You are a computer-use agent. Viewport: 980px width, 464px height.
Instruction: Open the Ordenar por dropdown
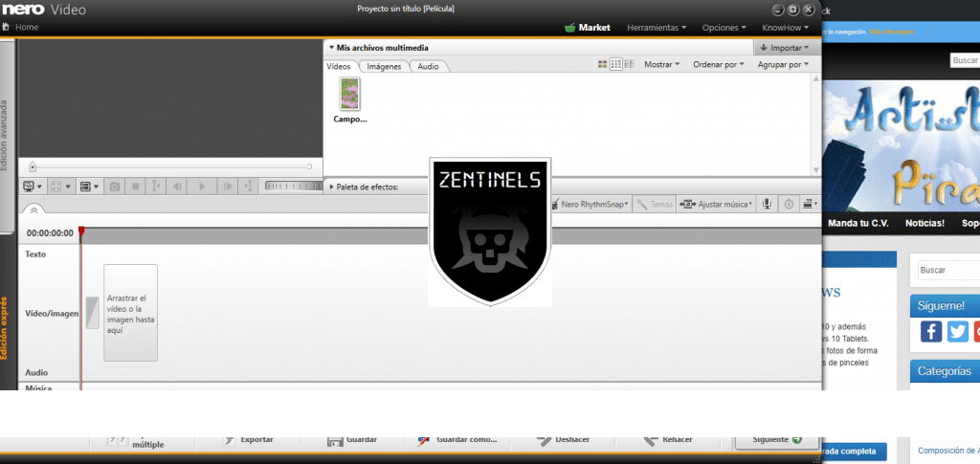click(x=718, y=64)
